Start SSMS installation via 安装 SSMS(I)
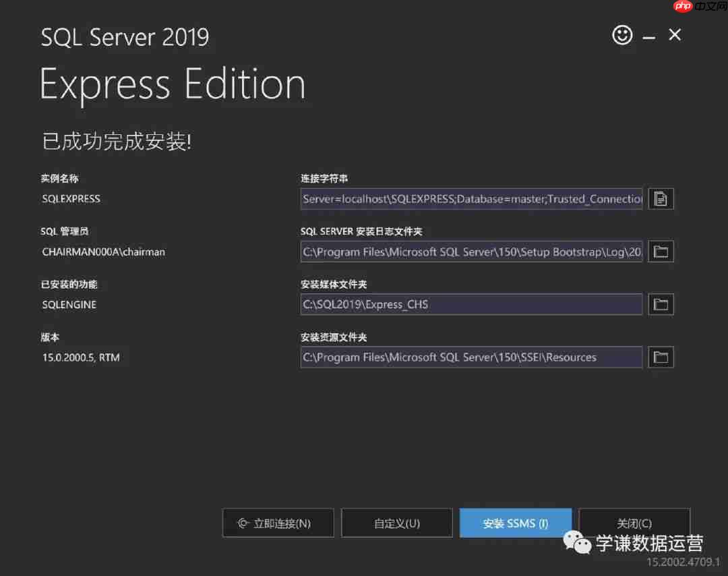728x576 pixels. 515,523
